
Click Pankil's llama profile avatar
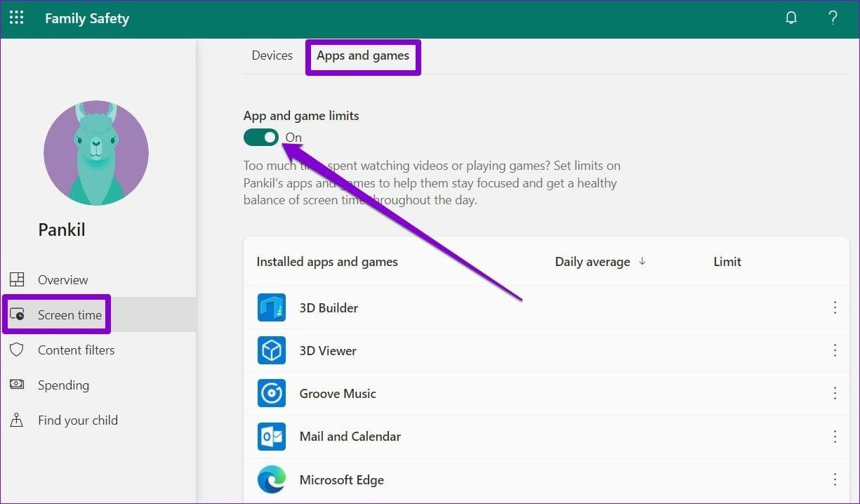pos(96,153)
